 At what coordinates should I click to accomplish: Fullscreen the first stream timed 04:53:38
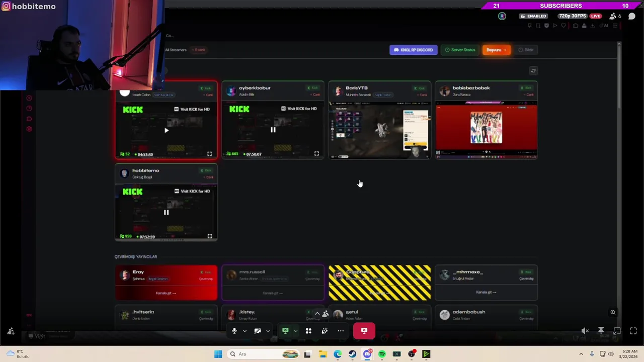pos(210,154)
